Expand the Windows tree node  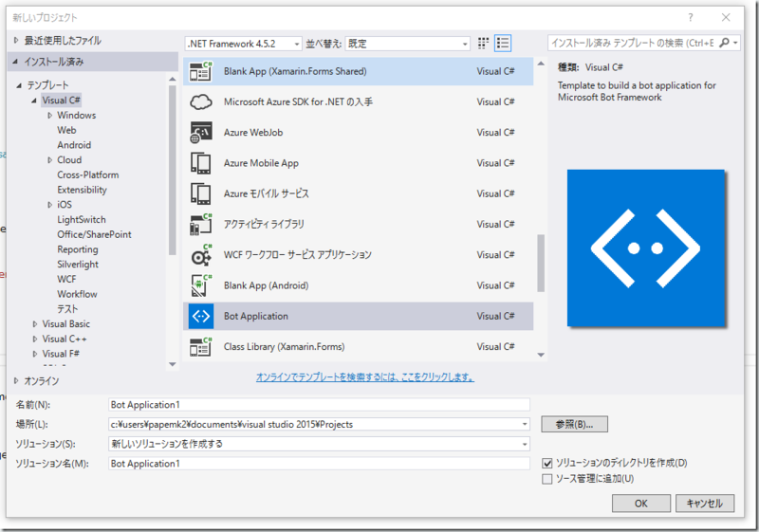49,116
